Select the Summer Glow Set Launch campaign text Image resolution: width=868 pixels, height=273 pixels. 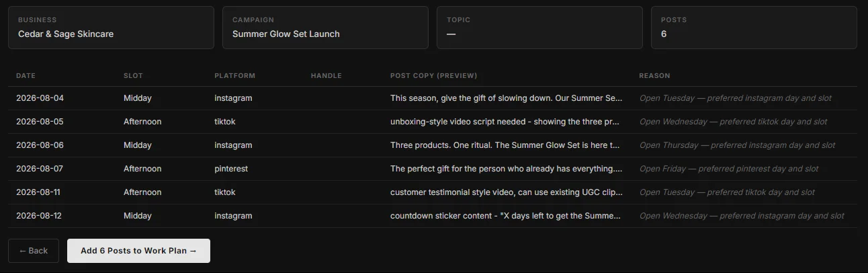pos(286,34)
